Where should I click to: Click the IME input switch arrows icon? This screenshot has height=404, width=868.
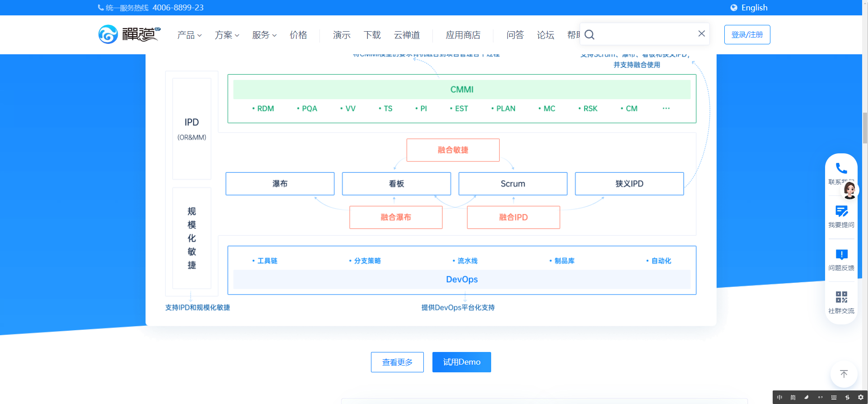click(x=847, y=397)
